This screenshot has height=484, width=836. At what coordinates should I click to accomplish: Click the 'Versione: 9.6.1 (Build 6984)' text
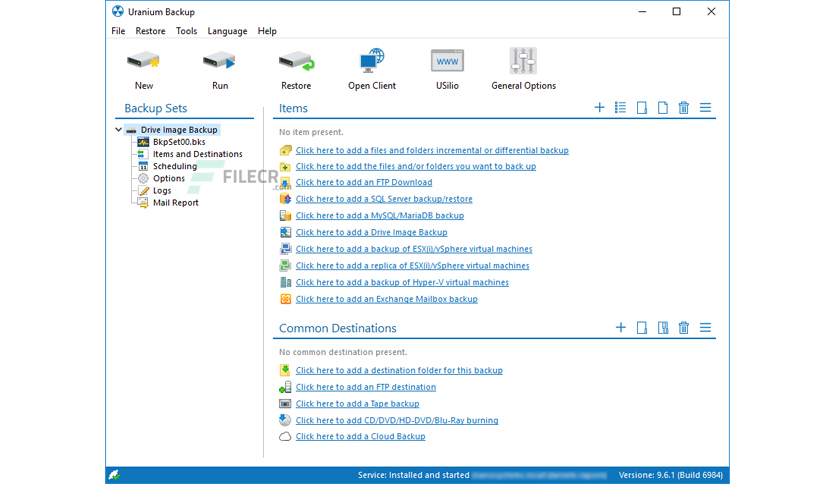tap(670, 475)
